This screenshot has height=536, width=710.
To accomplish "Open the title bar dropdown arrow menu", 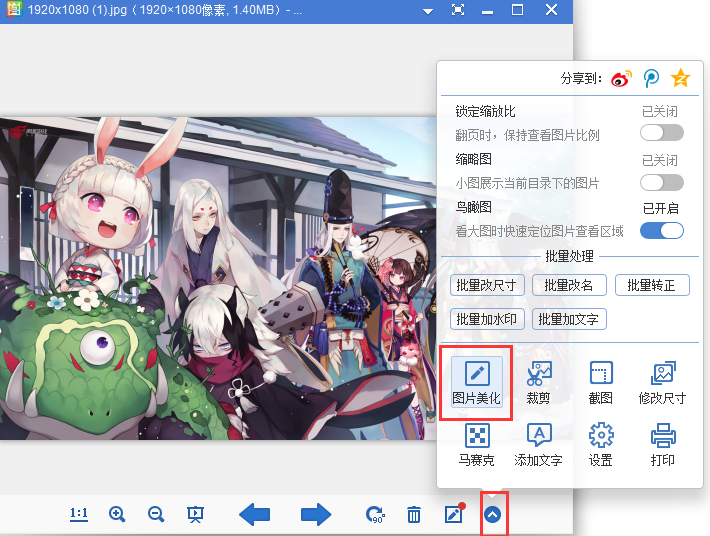I will [428, 10].
